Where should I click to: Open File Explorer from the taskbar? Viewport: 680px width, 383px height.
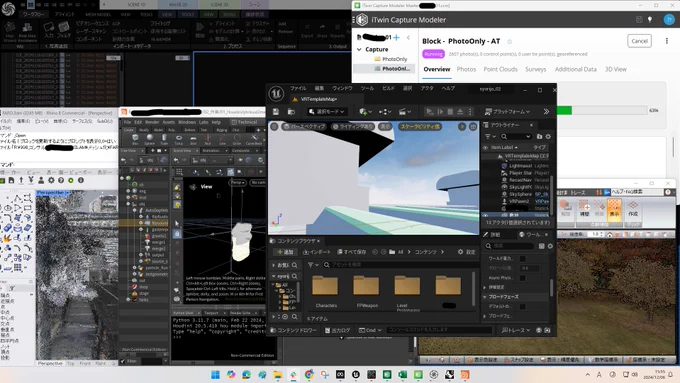tap(278, 375)
